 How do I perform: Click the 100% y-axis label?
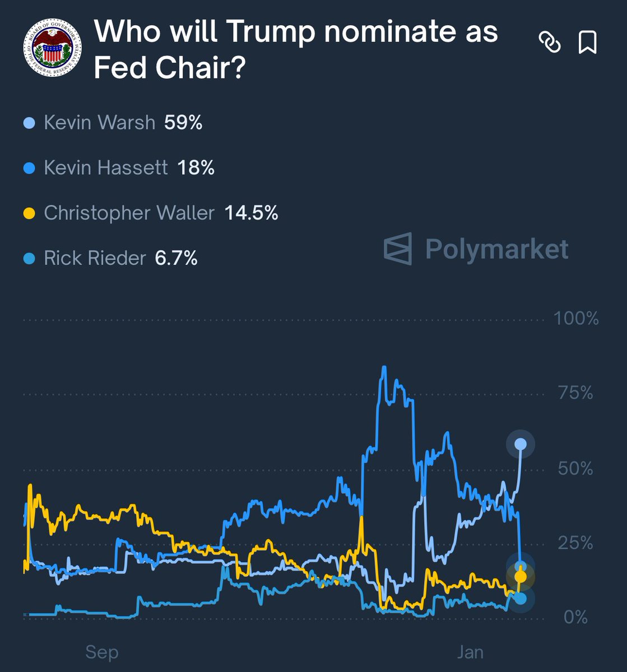point(576,319)
